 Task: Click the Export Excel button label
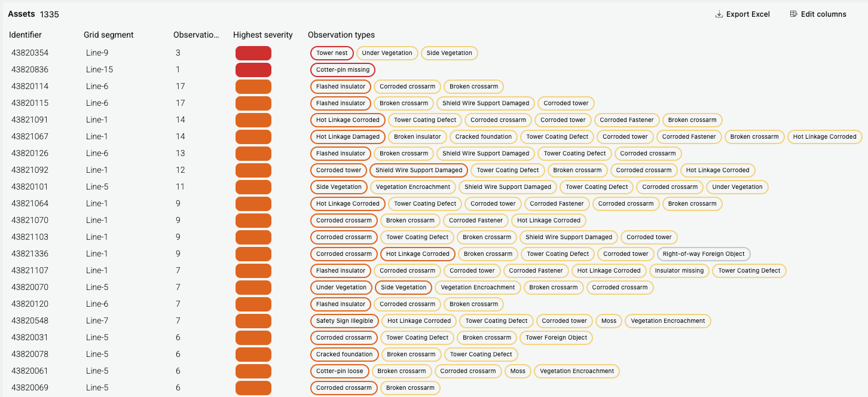[x=748, y=14]
